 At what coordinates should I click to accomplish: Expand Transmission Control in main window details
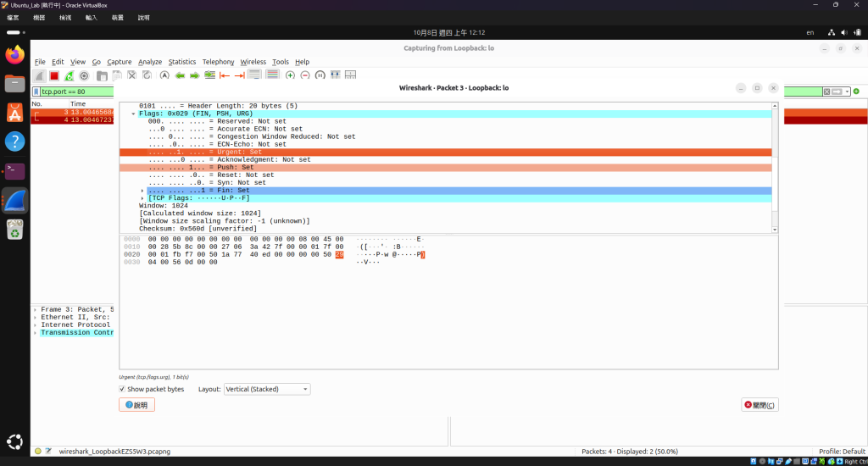coord(35,333)
